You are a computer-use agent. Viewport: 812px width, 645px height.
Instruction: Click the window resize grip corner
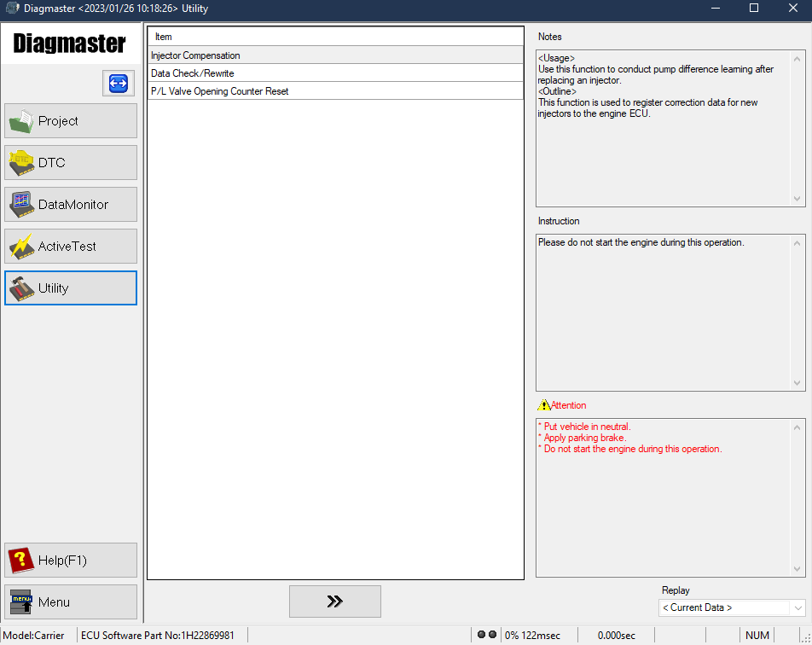point(807,639)
